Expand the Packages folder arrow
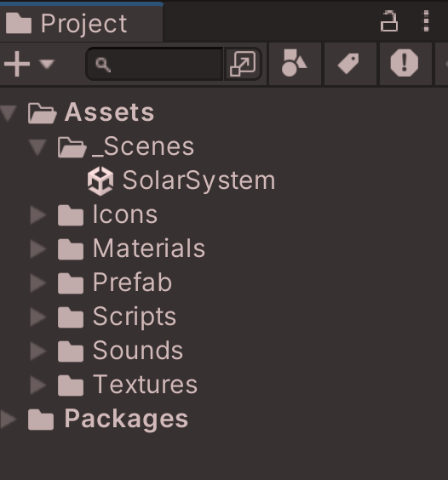 pos(9,419)
